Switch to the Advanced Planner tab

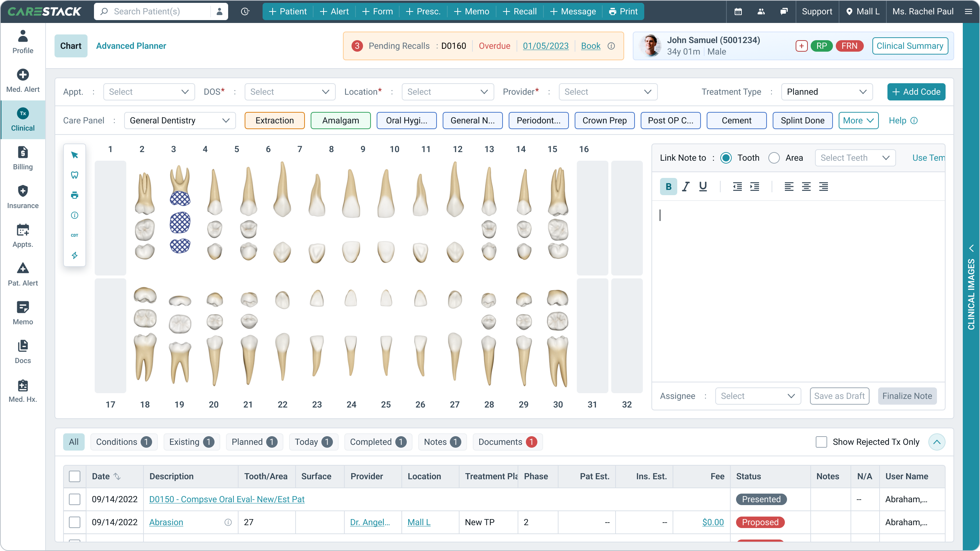pos(131,46)
